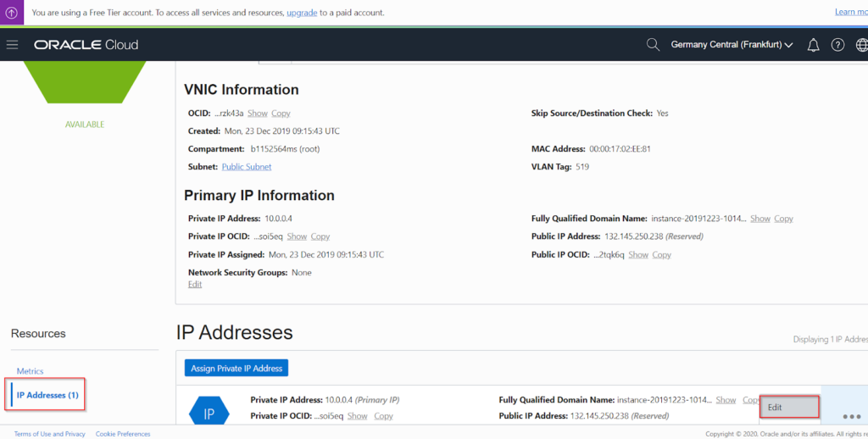Select IP Addresses (1) in Resources
The height and width of the screenshot is (439, 868).
47,395
